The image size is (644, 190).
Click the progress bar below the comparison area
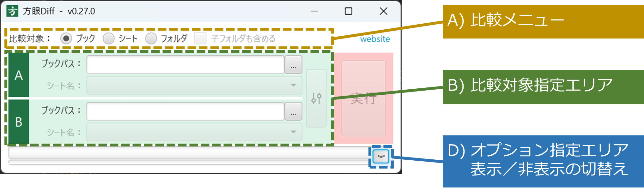pyautogui.click(x=188, y=153)
